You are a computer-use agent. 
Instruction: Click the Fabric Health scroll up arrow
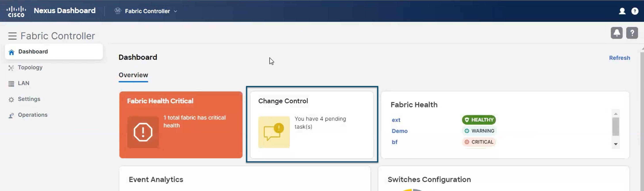coord(615,114)
